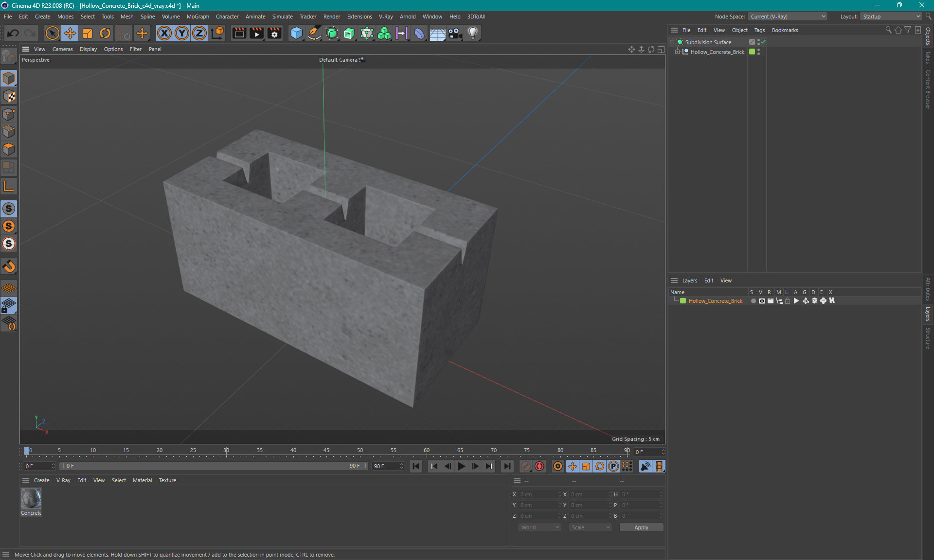Screen dimensions: 934x560
Task: Toggle the X axis lock
Action: point(164,33)
